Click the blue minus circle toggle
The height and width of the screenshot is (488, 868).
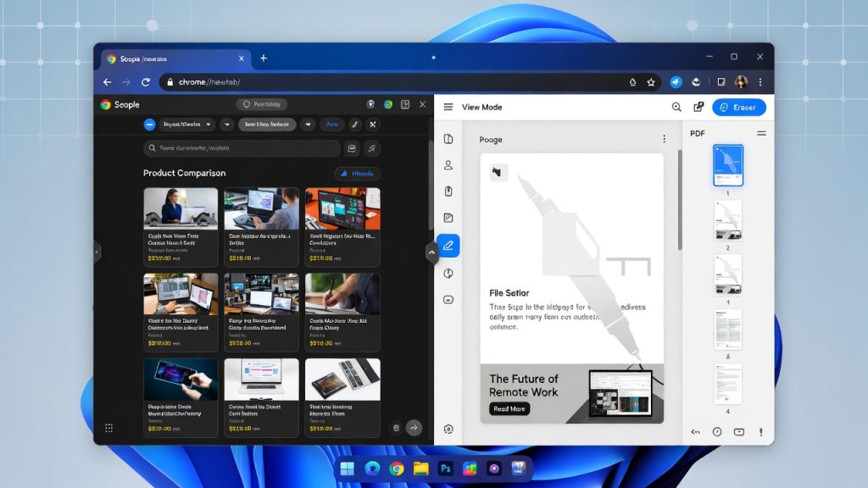[150, 125]
